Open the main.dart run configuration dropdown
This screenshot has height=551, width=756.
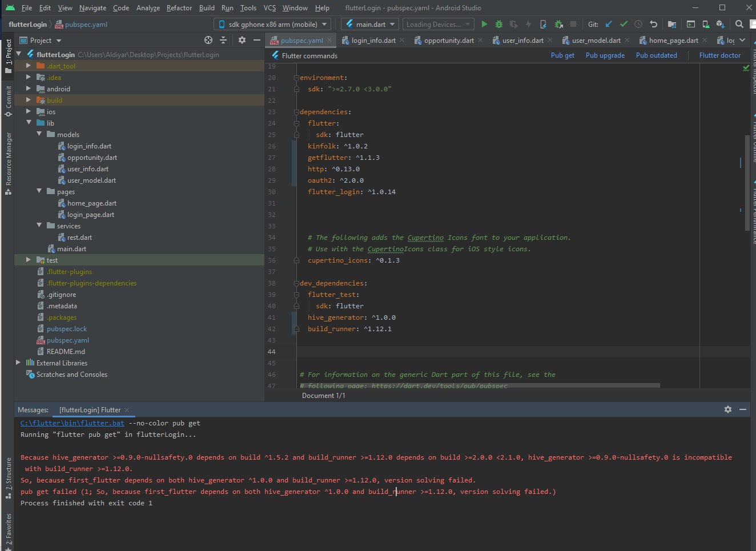369,24
